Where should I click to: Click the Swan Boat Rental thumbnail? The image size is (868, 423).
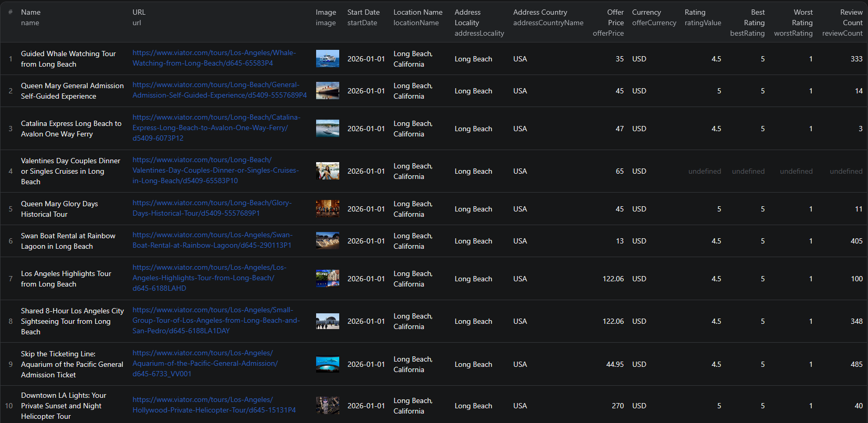327,241
